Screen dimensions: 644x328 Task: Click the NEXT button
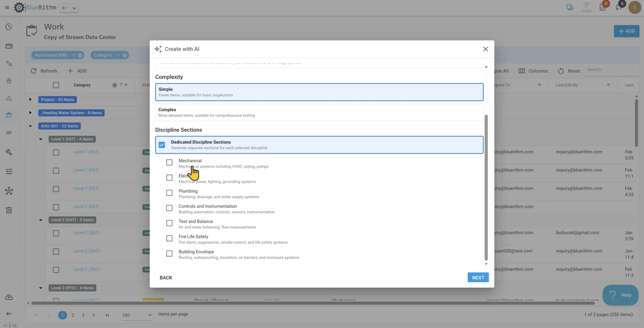478,278
